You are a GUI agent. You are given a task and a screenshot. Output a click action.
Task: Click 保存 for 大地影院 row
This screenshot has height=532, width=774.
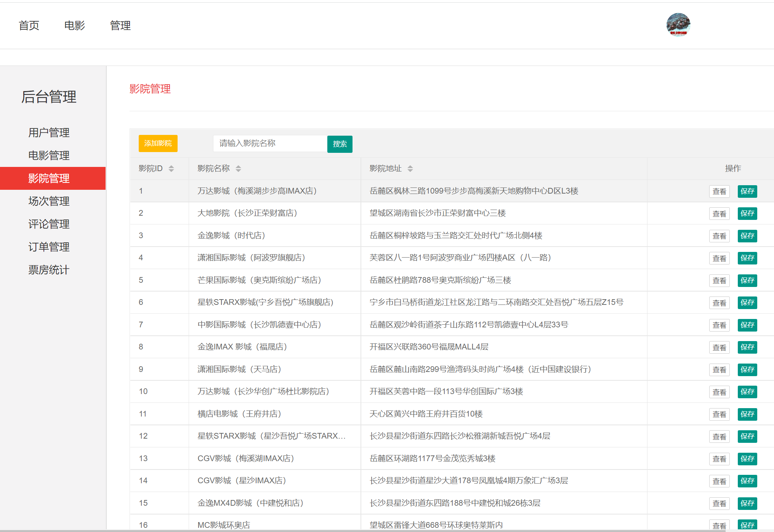tap(747, 213)
